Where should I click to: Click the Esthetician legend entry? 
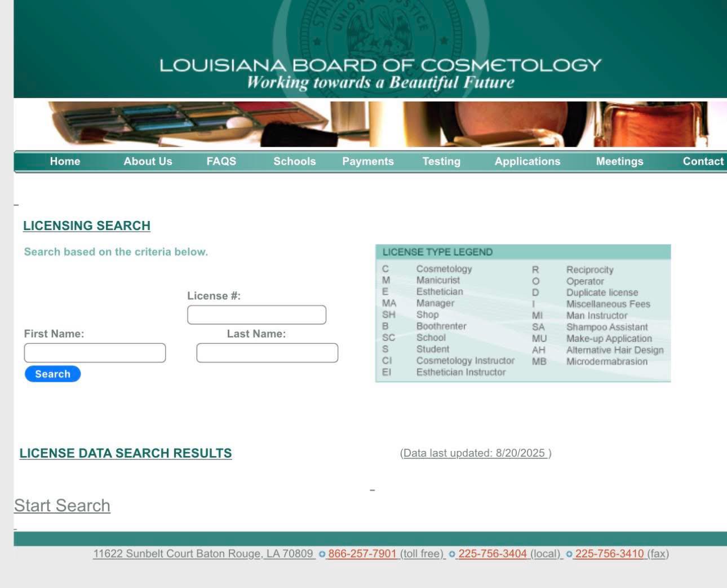[x=440, y=291]
